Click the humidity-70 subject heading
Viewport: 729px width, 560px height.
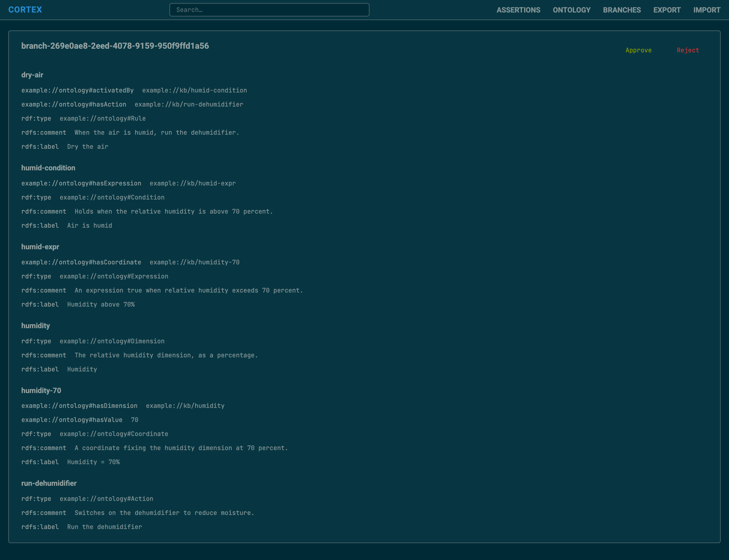(41, 391)
